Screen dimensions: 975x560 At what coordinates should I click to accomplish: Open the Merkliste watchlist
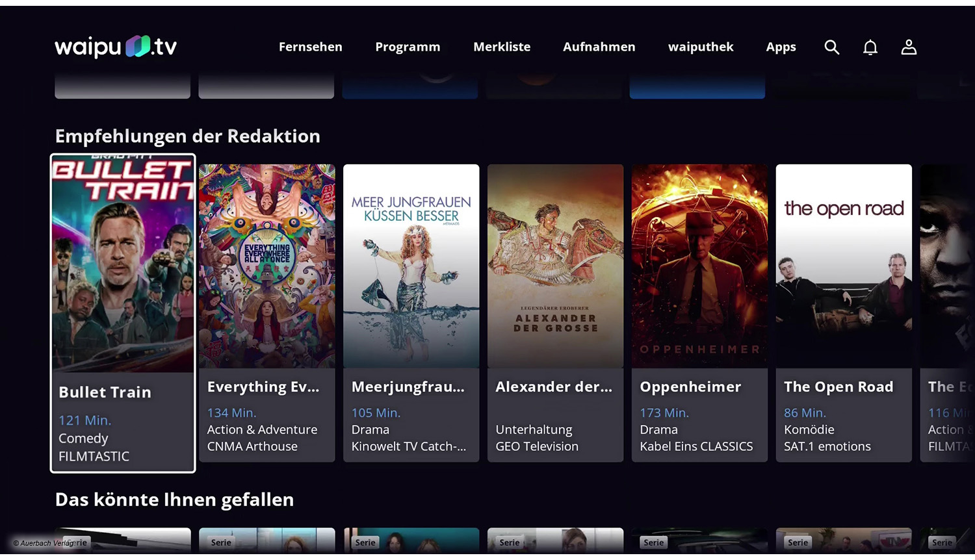502,47
